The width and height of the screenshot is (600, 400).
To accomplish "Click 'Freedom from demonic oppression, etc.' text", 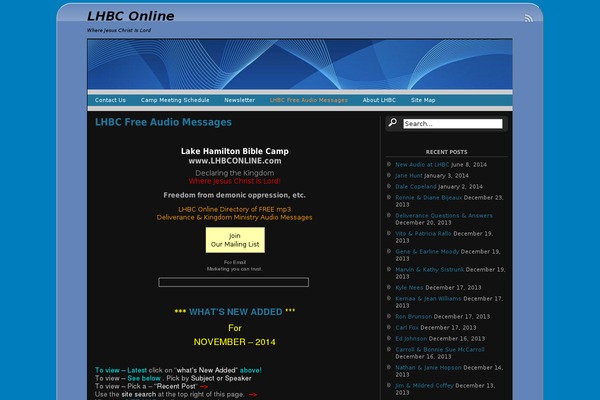I will [235, 195].
